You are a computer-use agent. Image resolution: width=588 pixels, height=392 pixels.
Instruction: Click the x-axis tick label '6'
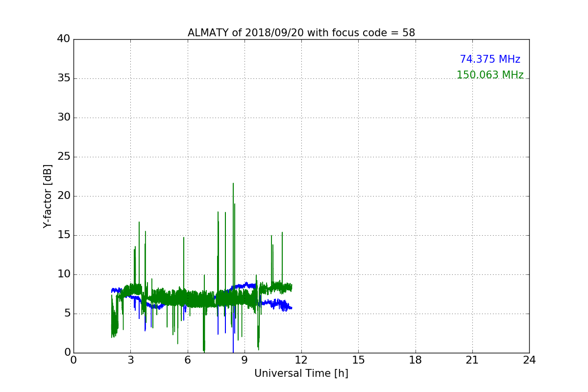(188, 360)
